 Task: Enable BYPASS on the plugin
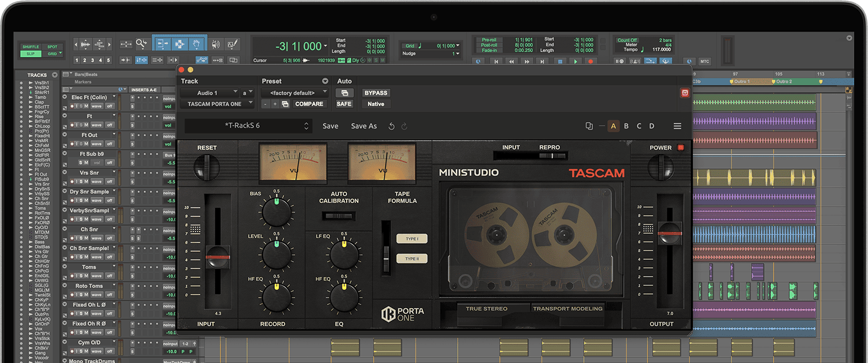click(375, 93)
